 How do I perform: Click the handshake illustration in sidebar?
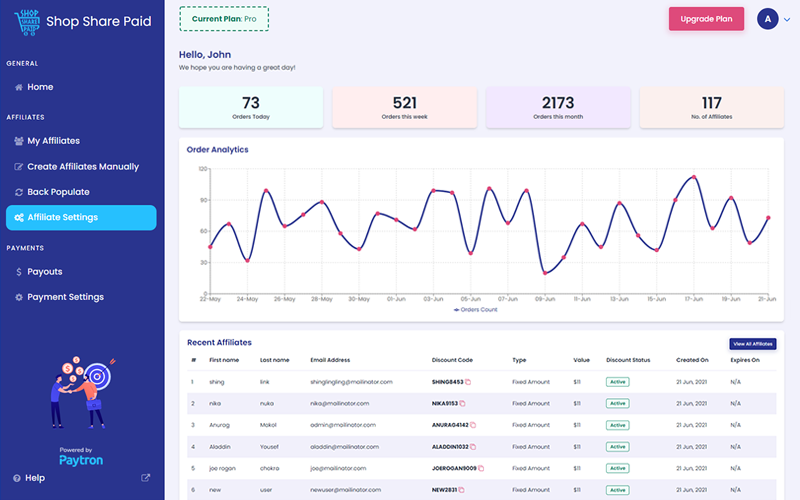(82, 392)
